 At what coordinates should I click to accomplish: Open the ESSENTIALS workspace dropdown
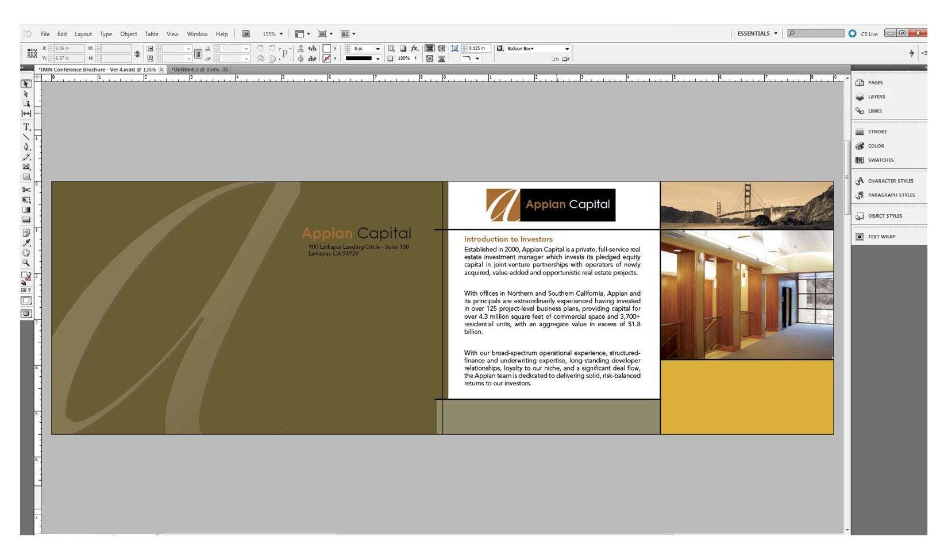tap(757, 33)
